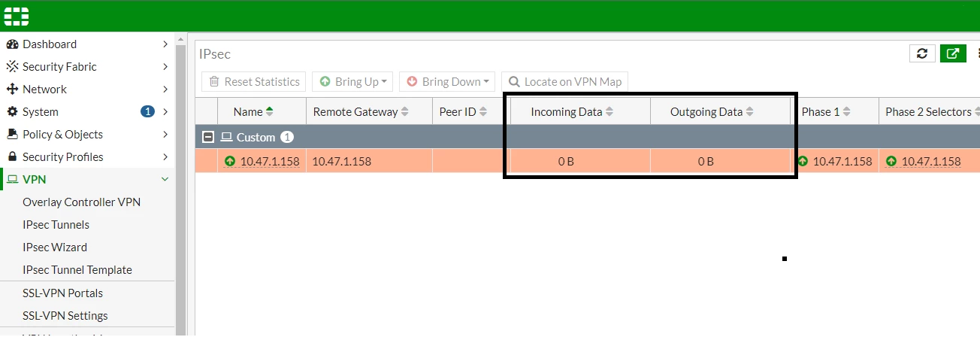This screenshot has height=337, width=980.
Task: Expand System using its chevron
Action: 165,112
